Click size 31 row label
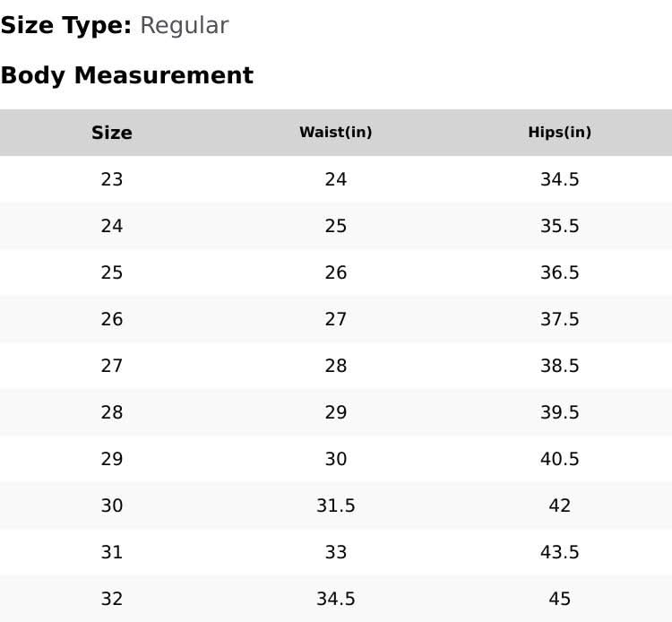Screen dimensions: 672x622 pyautogui.click(x=111, y=552)
